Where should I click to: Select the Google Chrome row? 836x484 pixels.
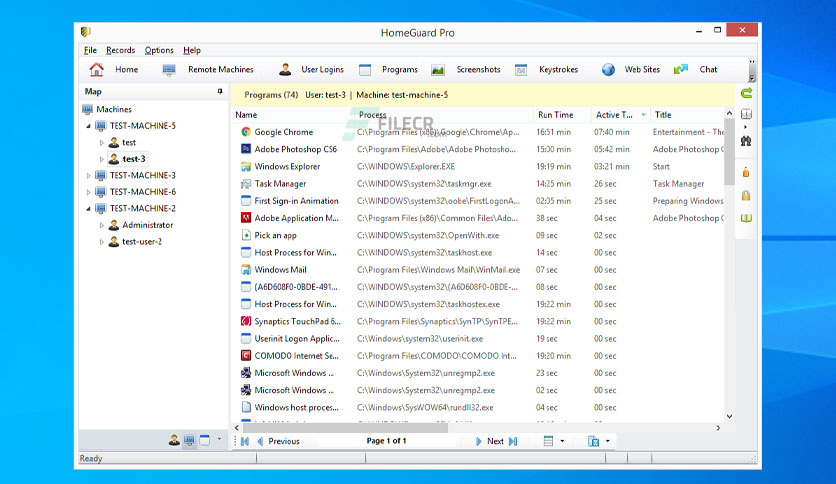(x=479, y=132)
